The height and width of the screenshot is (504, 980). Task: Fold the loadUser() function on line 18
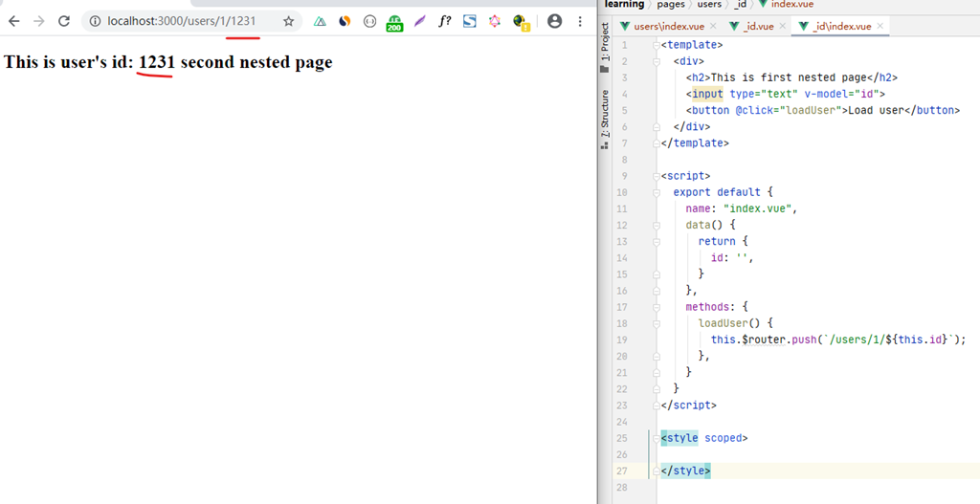pyautogui.click(x=657, y=323)
